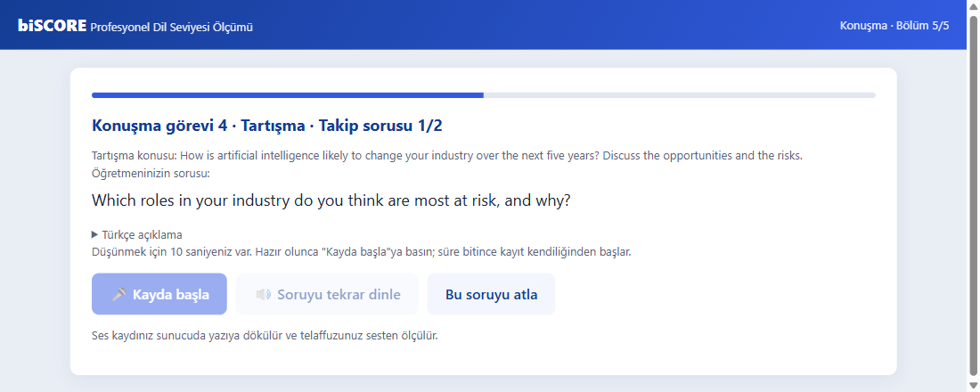Image resolution: width=980 pixels, height=392 pixels.
Task: Click the scrollbar up arrow
Action: pyautogui.click(x=973, y=5)
